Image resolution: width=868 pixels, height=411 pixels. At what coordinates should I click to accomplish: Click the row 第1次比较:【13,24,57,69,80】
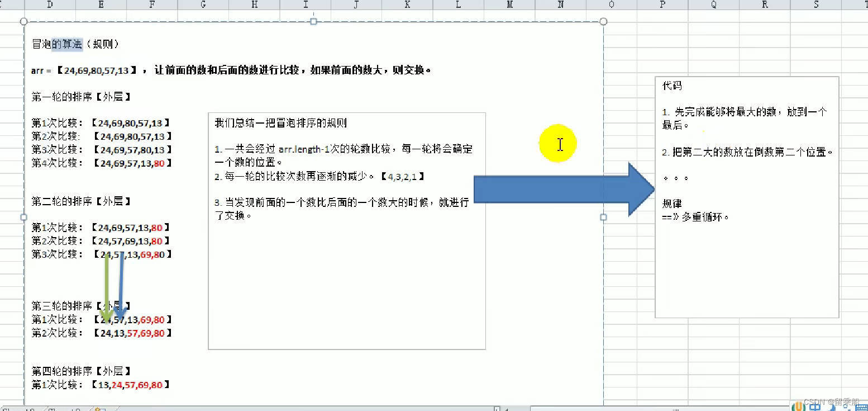(101, 385)
